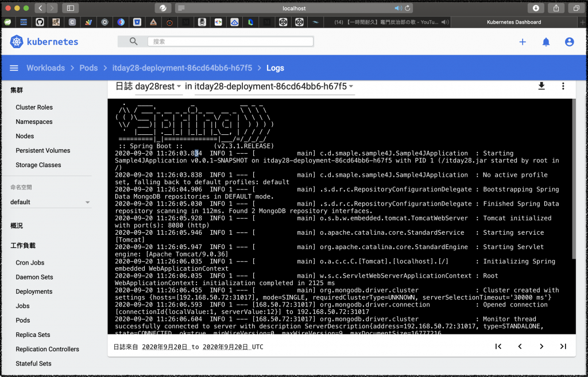588x377 pixels.
Task: Click the 命名空間 namespace label
Action: click(21, 188)
